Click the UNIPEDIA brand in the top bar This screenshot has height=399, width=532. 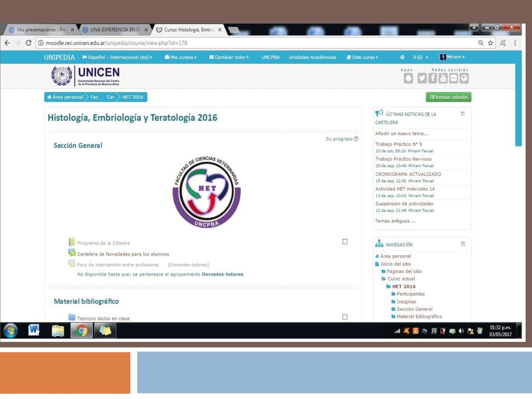coord(59,57)
